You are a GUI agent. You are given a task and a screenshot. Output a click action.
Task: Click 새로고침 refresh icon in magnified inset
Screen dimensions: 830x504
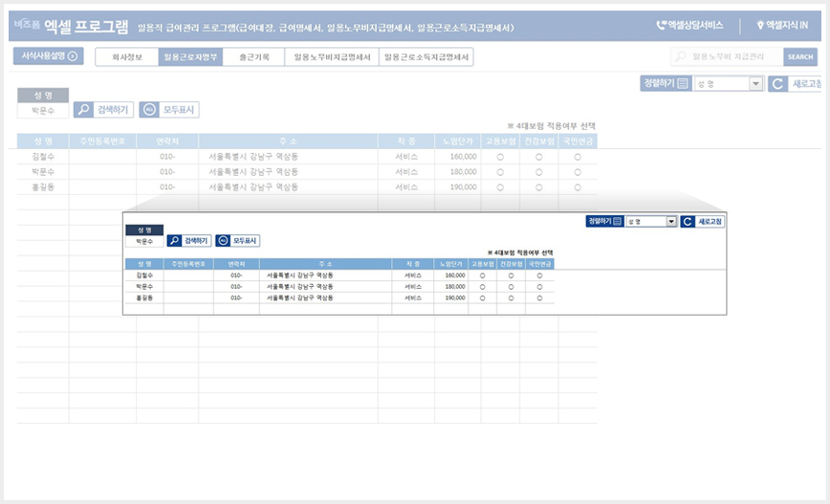(688, 221)
